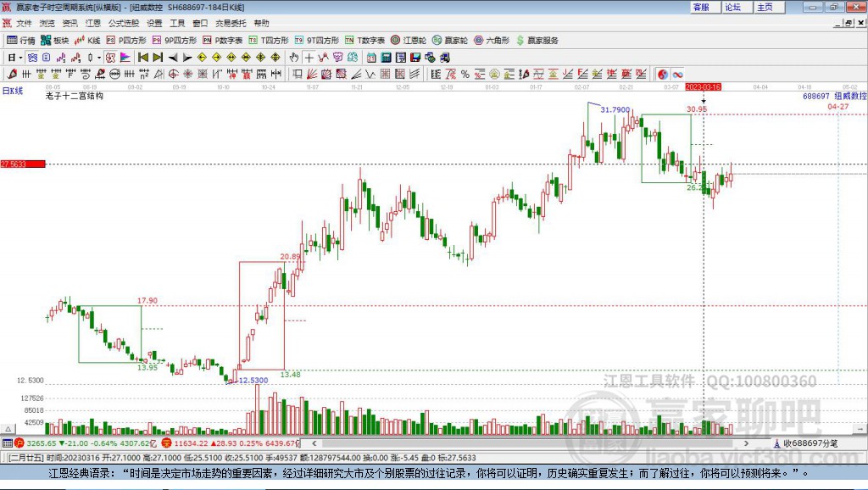Open the calculator icon

[387, 57]
